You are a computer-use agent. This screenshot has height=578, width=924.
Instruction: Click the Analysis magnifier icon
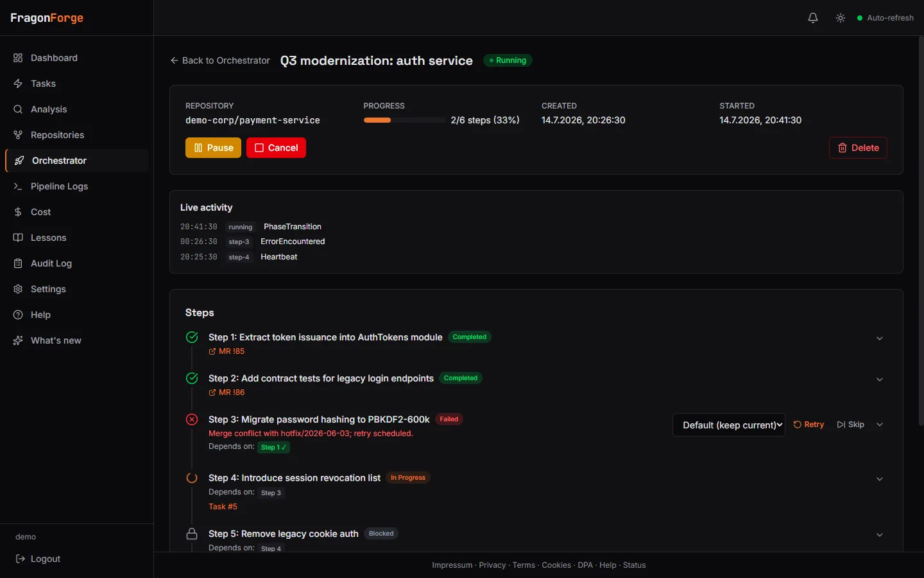[x=18, y=109]
